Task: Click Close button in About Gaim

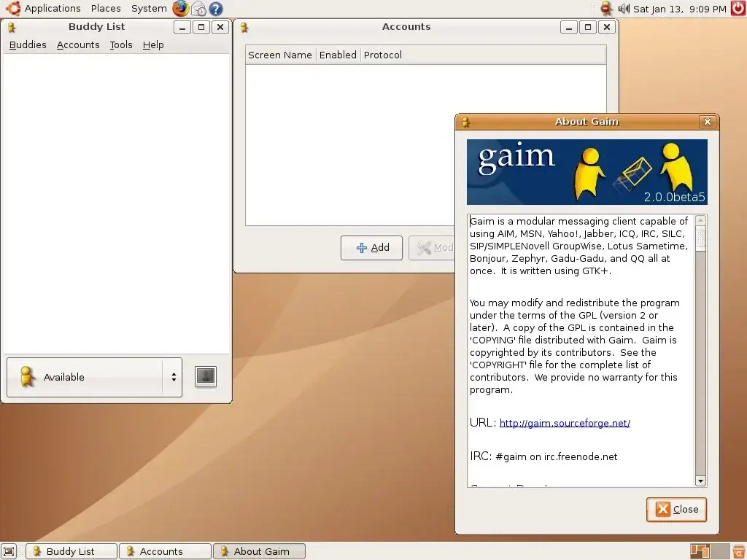Action: pyautogui.click(x=676, y=510)
